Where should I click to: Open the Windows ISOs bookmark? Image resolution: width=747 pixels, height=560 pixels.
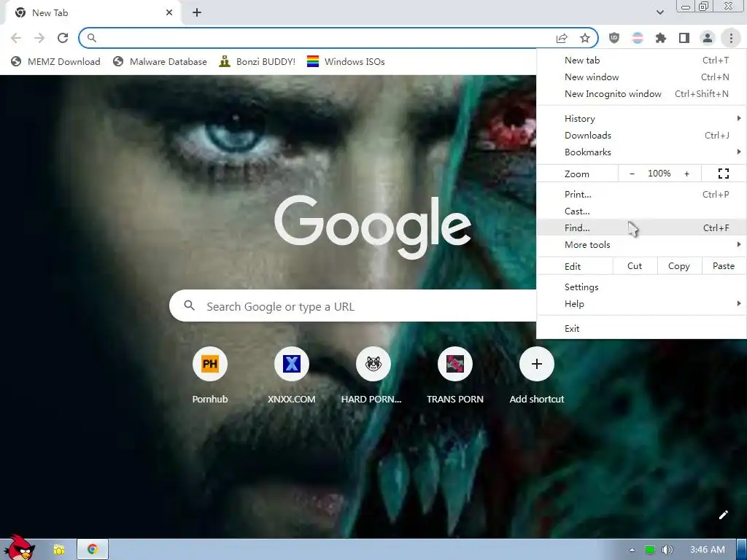click(x=346, y=61)
